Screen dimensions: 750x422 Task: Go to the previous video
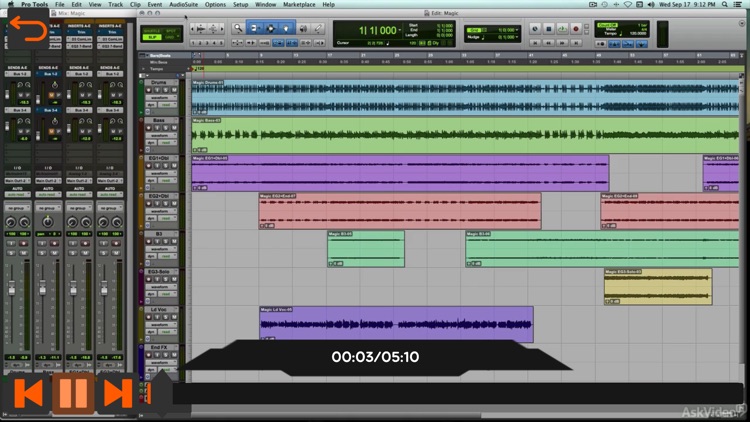tap(28, 393)
